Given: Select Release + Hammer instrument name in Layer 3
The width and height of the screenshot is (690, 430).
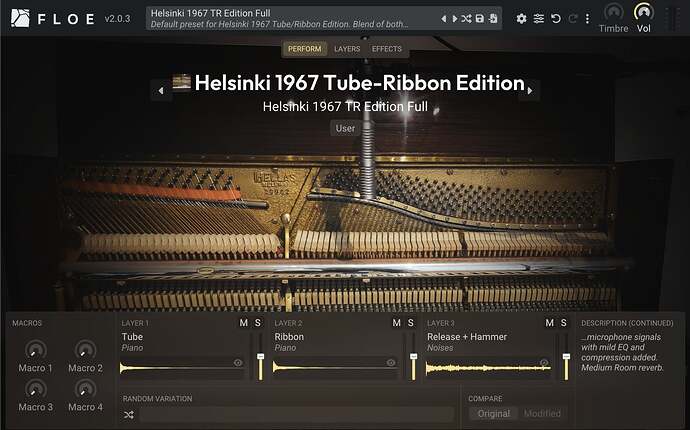Looking at the screenshot, I should [467, 337].
